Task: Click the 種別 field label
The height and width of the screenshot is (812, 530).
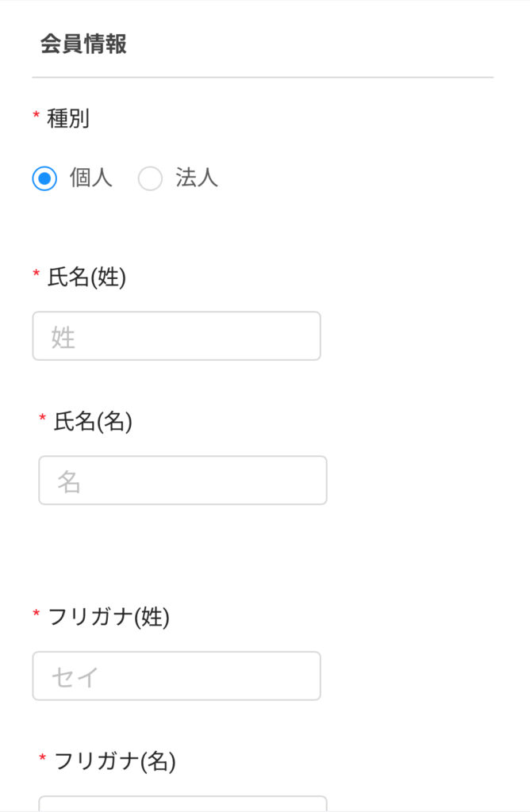Action: pos(68,119)
